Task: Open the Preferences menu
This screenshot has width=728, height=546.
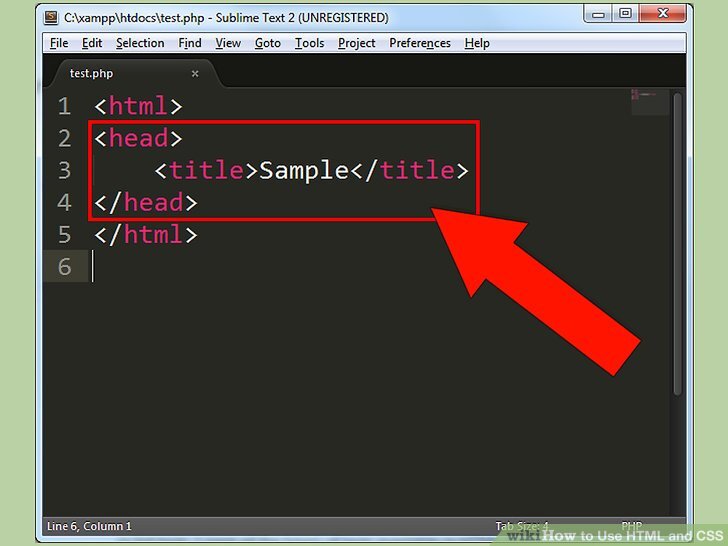Action: point(420,43)
